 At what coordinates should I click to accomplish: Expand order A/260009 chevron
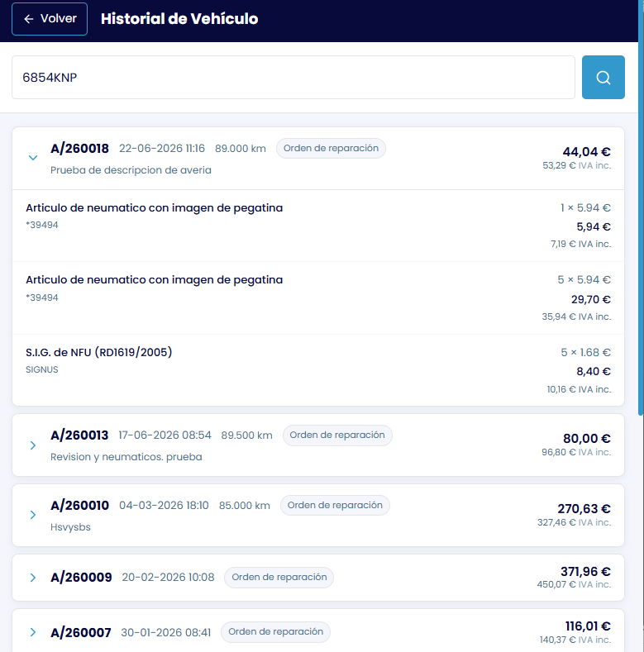click(x=33, y=578)
